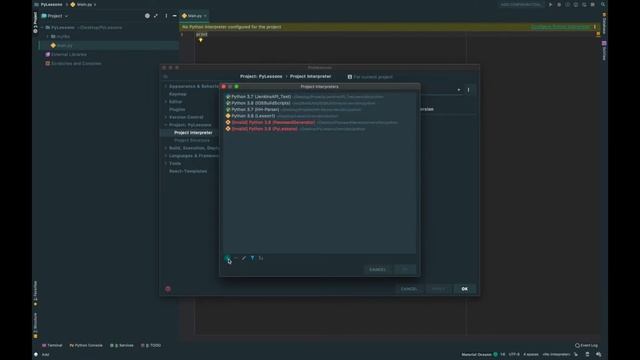
Task: Open the help icon in Preferences
Action: pos(168,289)
